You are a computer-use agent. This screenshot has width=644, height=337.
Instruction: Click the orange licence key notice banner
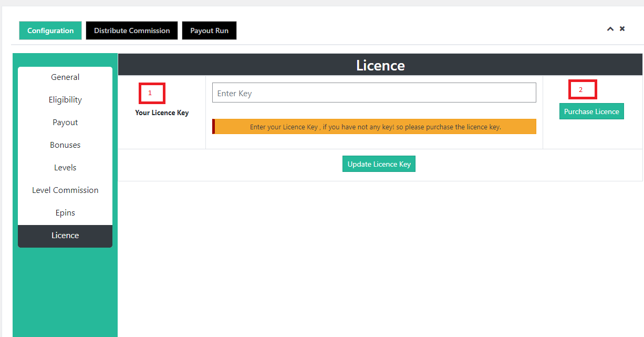tap(375, 127)
